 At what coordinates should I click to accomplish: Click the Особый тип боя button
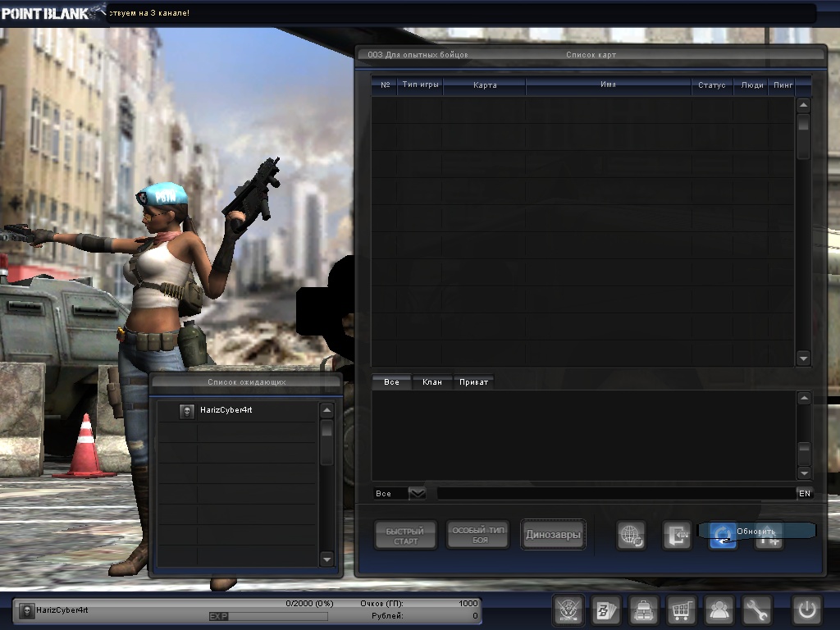[478, 534]
